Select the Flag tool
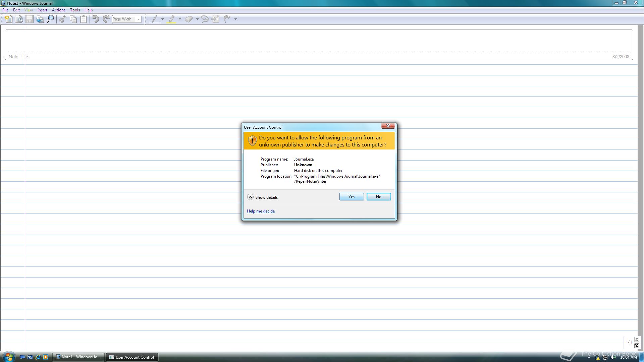Viewport: 644px width, 362px height. [x=227, y=19]
